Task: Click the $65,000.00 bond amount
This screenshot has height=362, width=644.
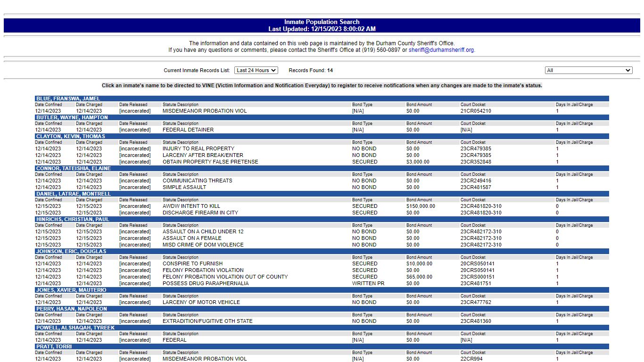Action: [419, 277]
